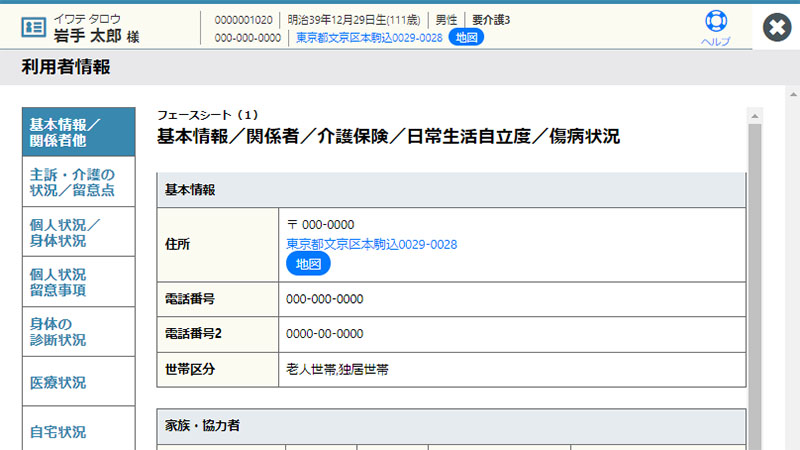800x450 pixels.
Task: Open the 医療状況 tab
Action: pos(79,382)
